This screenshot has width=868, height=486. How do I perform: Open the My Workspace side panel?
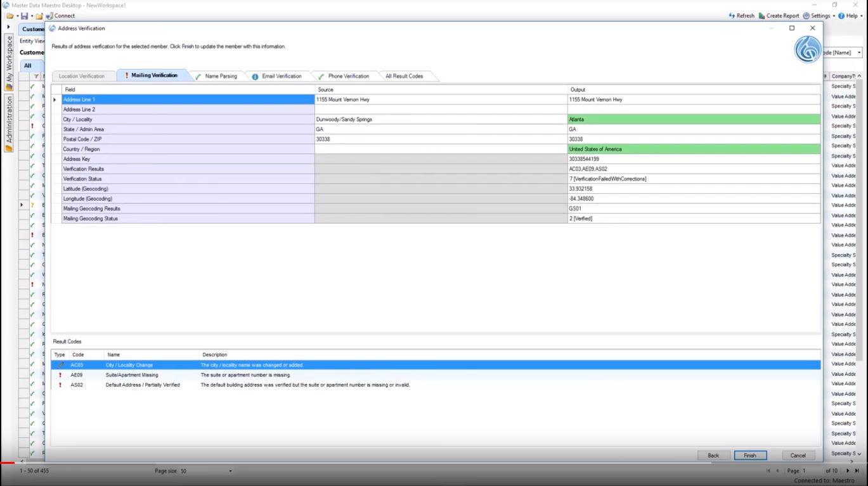9,62
